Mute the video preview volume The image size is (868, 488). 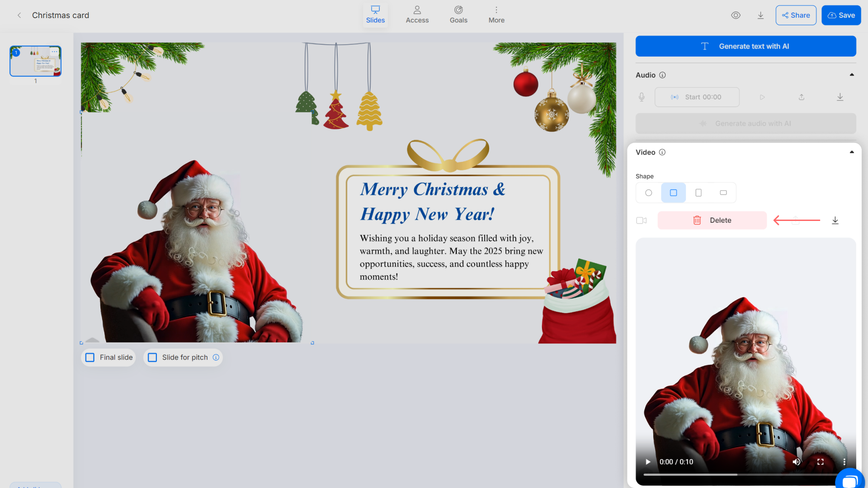796,462
